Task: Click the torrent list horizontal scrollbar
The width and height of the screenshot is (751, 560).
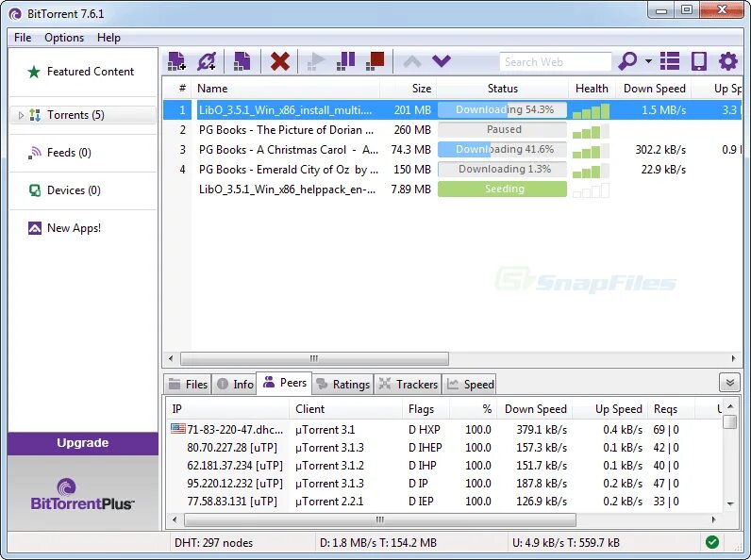Action: click(x=314, y=358)
